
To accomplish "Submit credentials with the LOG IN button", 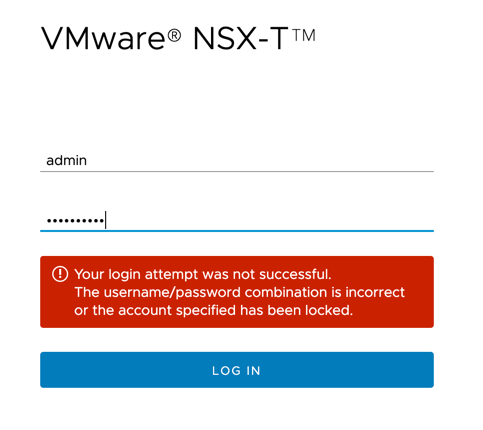I will (237, 370).
